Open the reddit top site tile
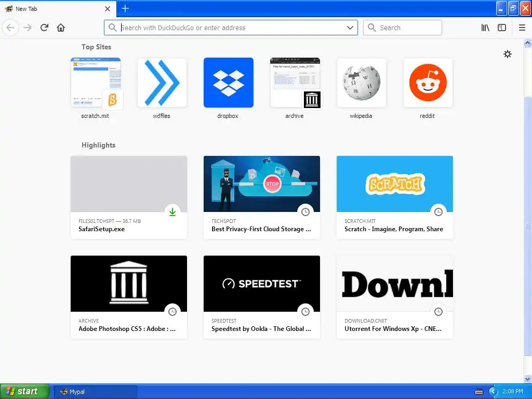This screenshot has width=532, height=399. [428, 83]
